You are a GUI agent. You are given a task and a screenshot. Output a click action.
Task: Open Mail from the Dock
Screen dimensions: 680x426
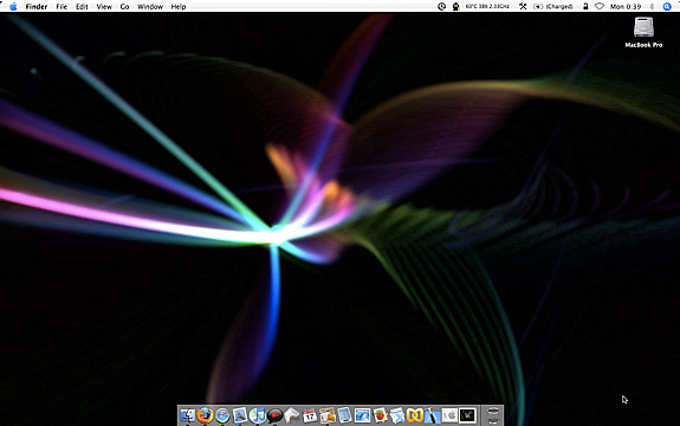coord(240,416)
